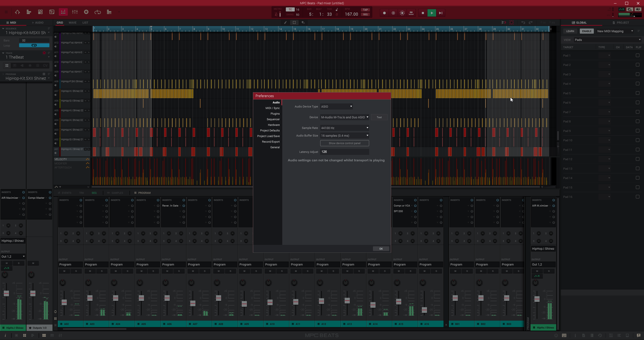Screen dimensions: 644x340
Task: Click Show device control panel button
Action: tap(344, 143)
